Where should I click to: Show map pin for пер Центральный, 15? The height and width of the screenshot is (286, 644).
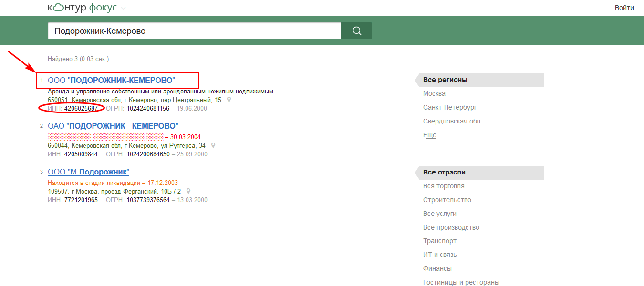(x=229, y=100)
